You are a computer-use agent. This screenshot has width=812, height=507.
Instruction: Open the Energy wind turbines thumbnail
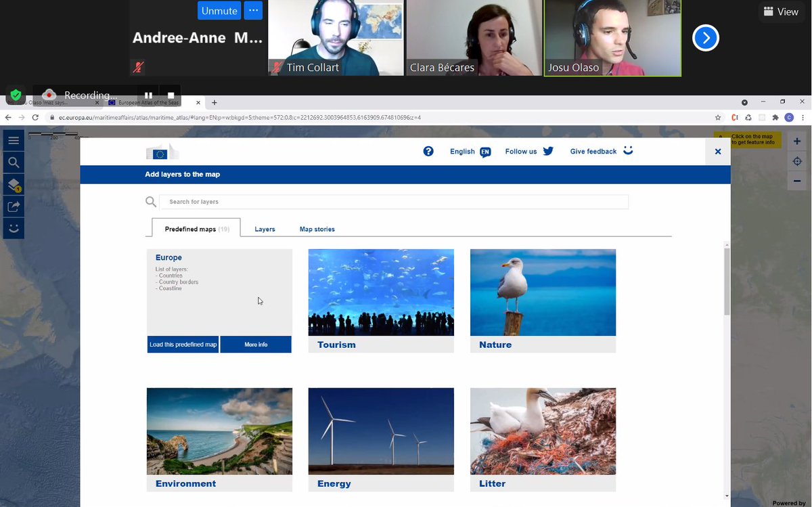381,431
